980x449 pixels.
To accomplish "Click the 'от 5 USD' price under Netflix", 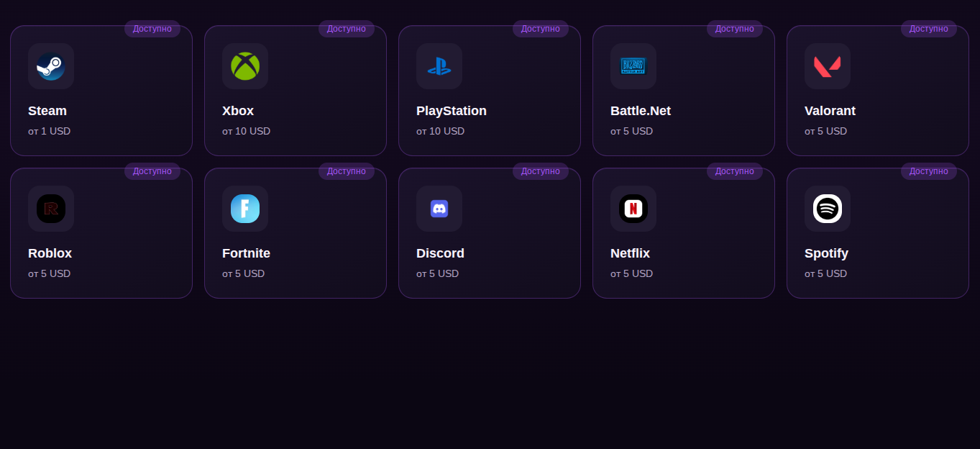I will click(x=632, y=273).
